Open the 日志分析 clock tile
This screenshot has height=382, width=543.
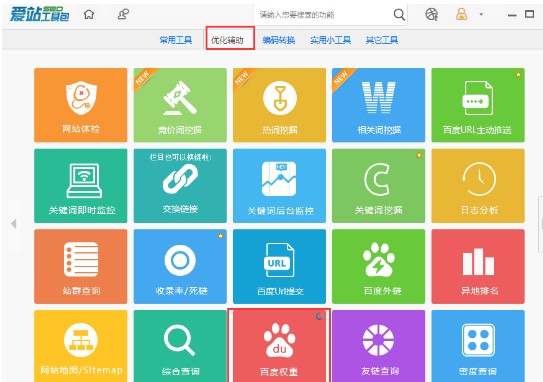click(x=478, y=186)
